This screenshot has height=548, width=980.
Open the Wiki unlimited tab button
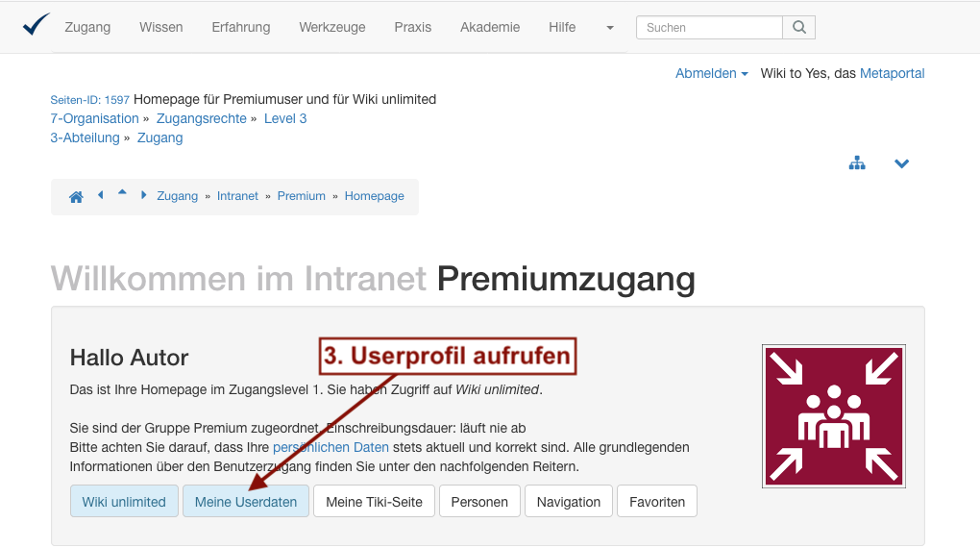(x=124, y=502)
